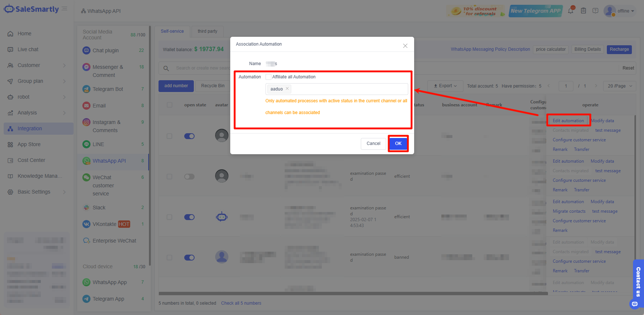Click Check all 5 numbers
Screen dimensions: 644x315
pyautogui.click(x=241, y=303)
